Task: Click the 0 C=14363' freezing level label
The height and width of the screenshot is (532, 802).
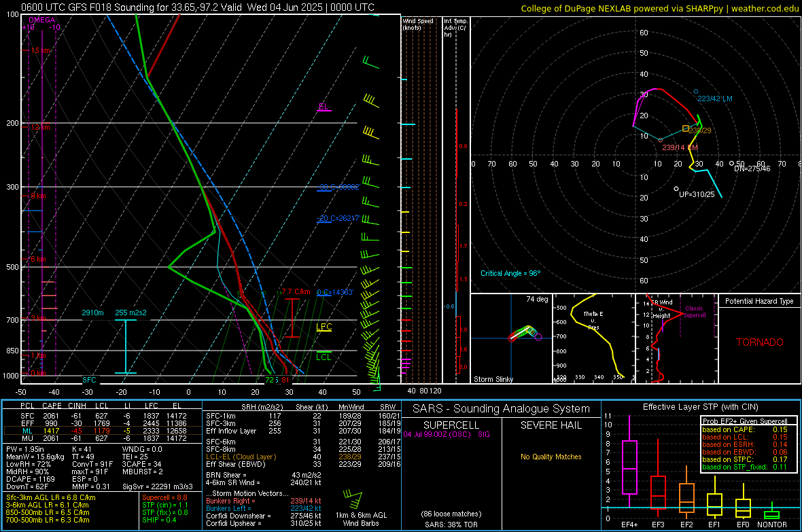Action: point(335,293)
